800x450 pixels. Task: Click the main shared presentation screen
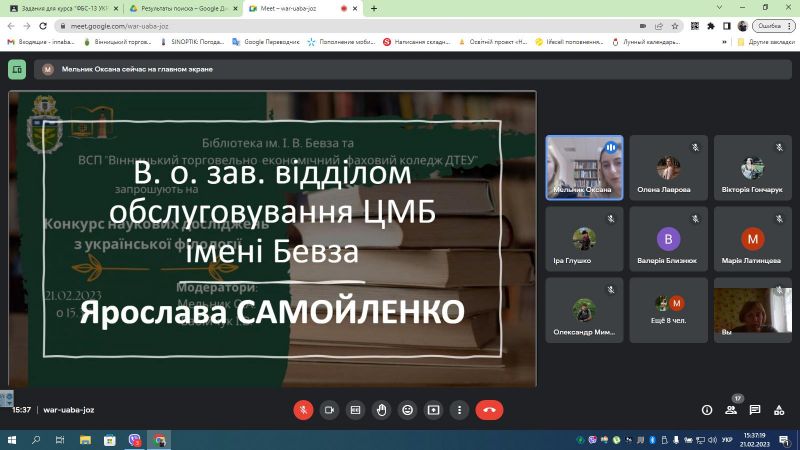click(x=272, y=239)
